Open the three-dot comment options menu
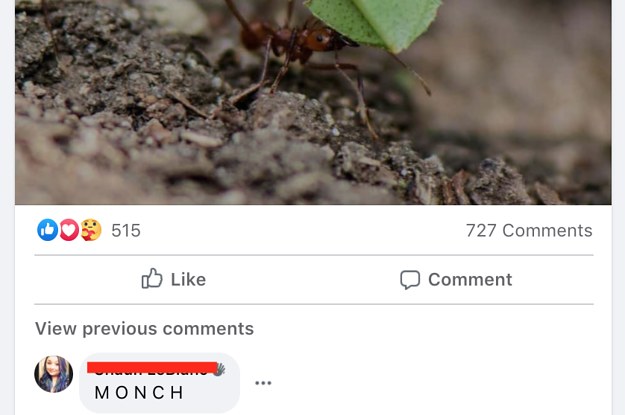The height and width of the screenshot is (415, 625). 263,383
